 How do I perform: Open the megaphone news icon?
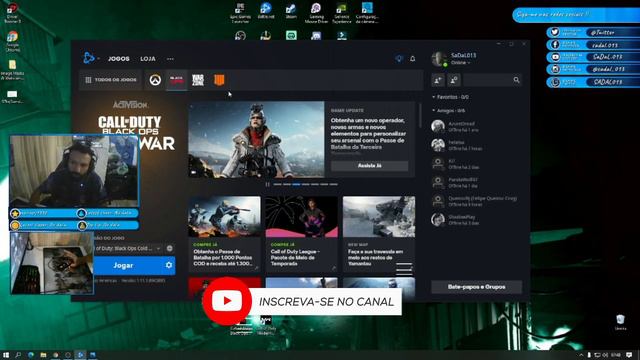399,59
